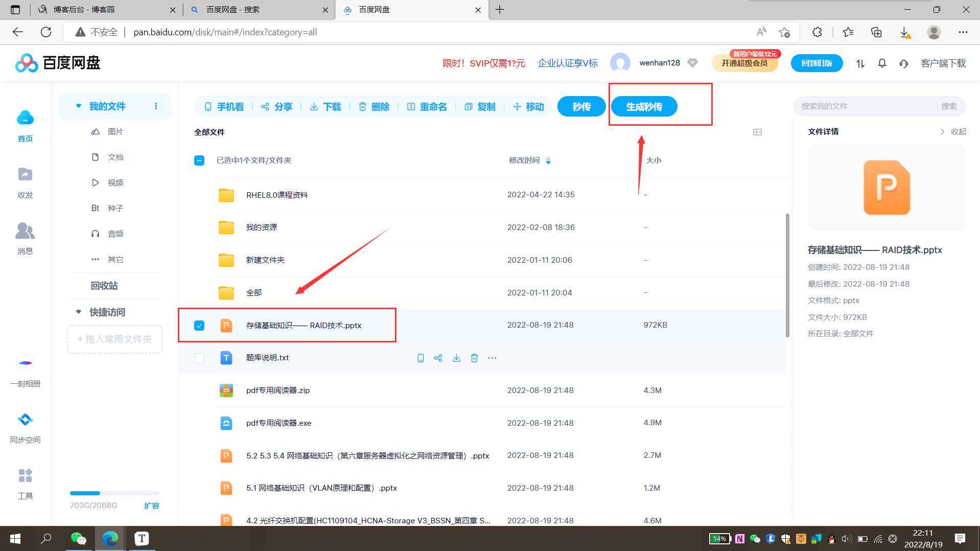Screen dimensions: 980x551
Task: Open 回收站 recycle bin
Action: tap(104, 286)
